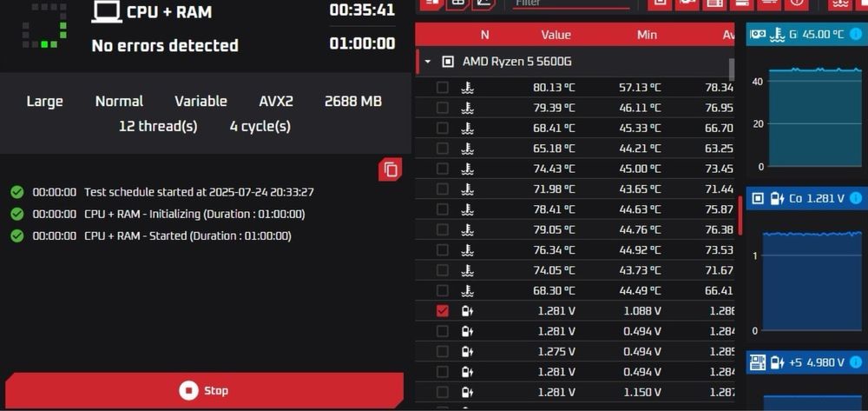Copy the test log with the copy icon
The width and height of the screenshot is (868, 411).
(391, 169)
